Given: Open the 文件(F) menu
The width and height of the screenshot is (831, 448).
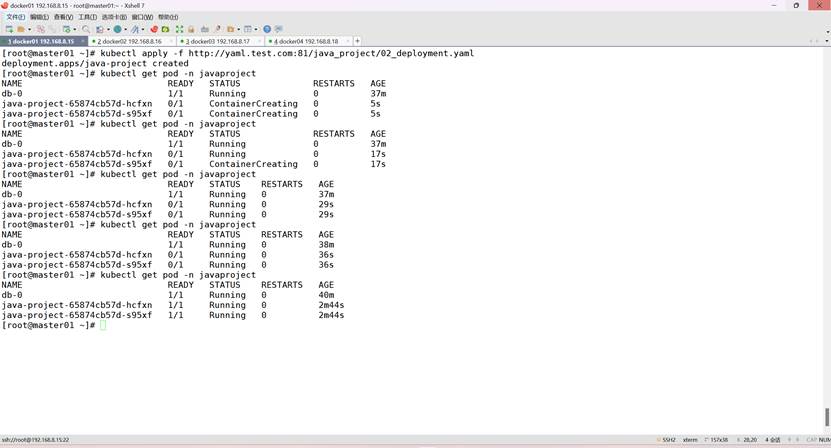Looking at the screenshot, I should pos(15,17).
